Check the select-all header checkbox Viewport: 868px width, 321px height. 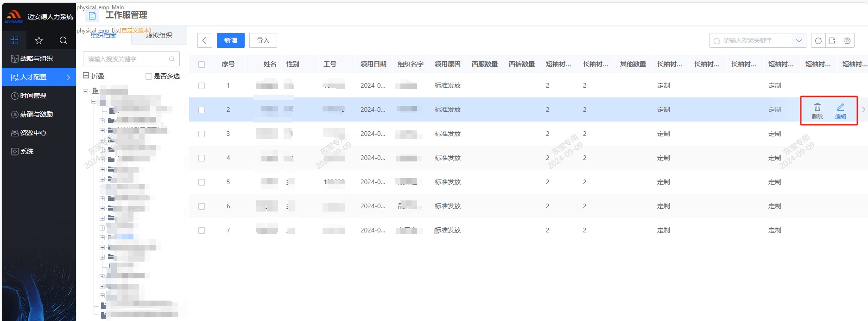tap(202, 64)
